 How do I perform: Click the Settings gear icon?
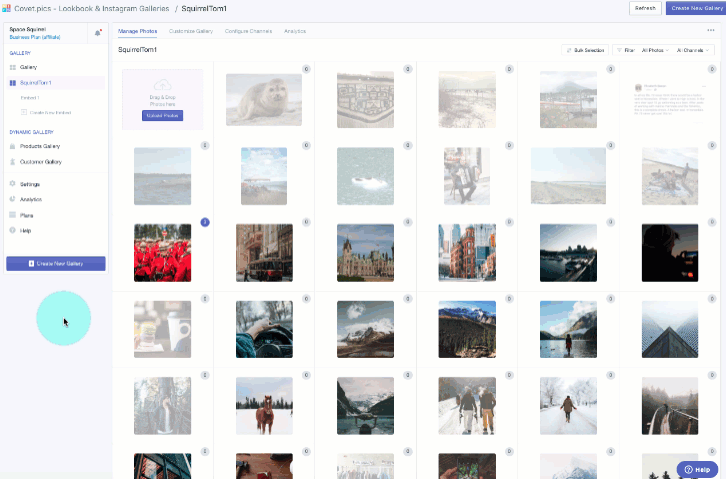pos(13,184)
